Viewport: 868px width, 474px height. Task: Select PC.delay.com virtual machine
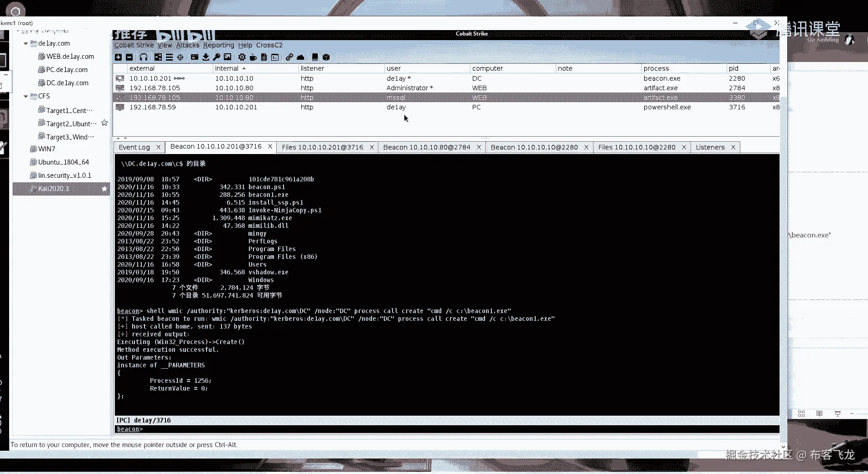point(63,70)
